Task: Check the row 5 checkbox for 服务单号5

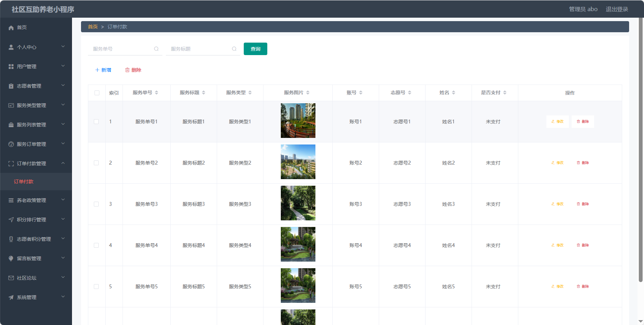Action: [x=96, y=287]
